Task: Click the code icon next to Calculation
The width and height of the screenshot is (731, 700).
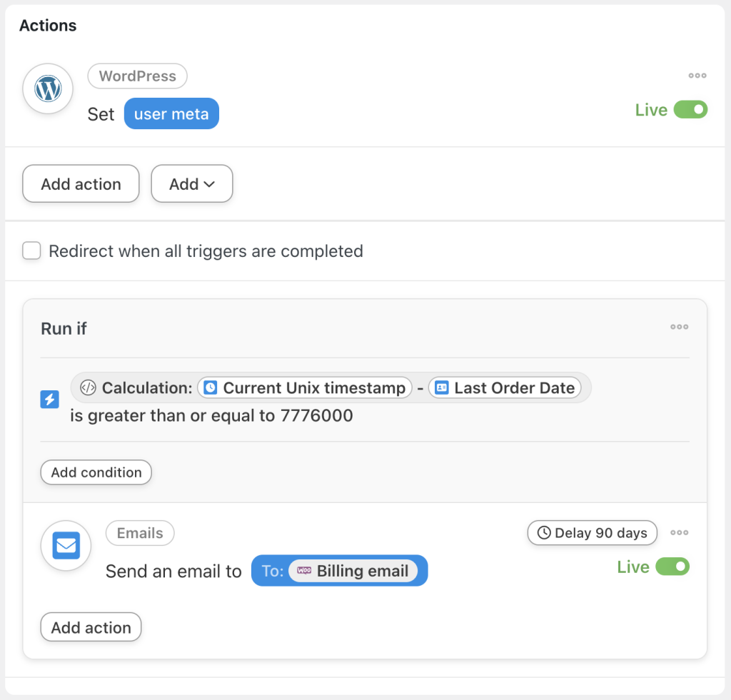Action: click(x=89, y=387)
